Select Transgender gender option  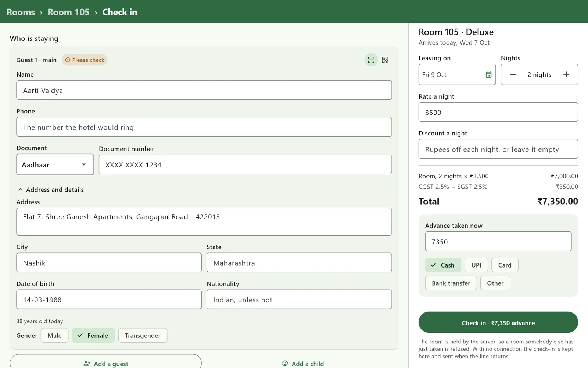(x=143, y=335)
